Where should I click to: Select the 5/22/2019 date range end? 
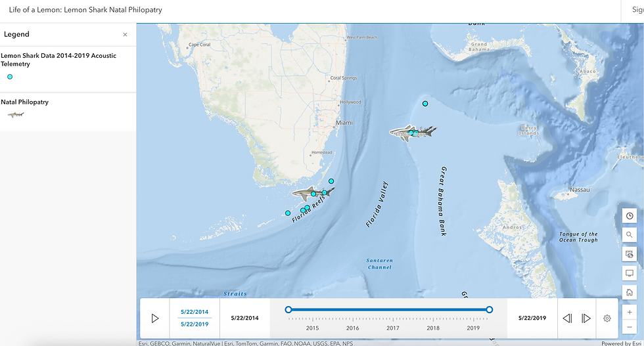click(195, 324)
